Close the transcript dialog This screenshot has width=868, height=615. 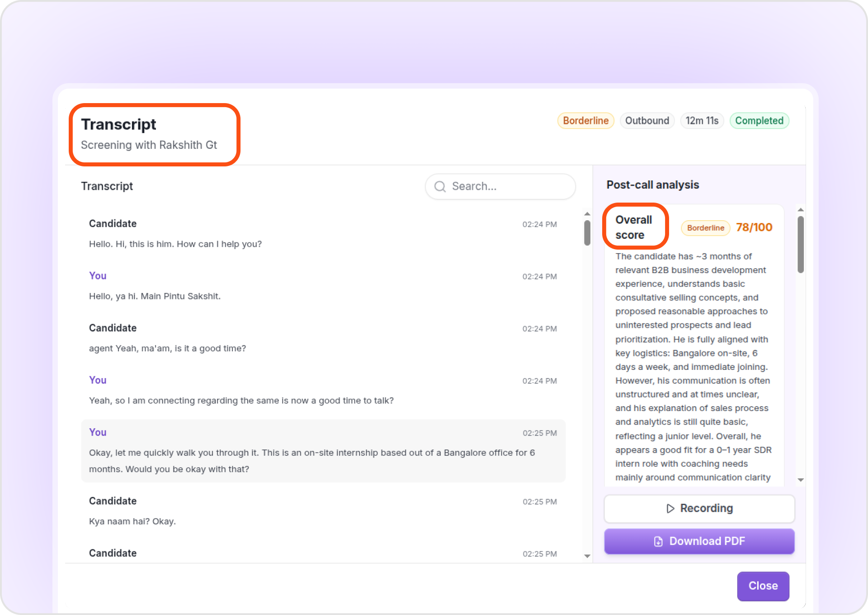pos(763,586)
